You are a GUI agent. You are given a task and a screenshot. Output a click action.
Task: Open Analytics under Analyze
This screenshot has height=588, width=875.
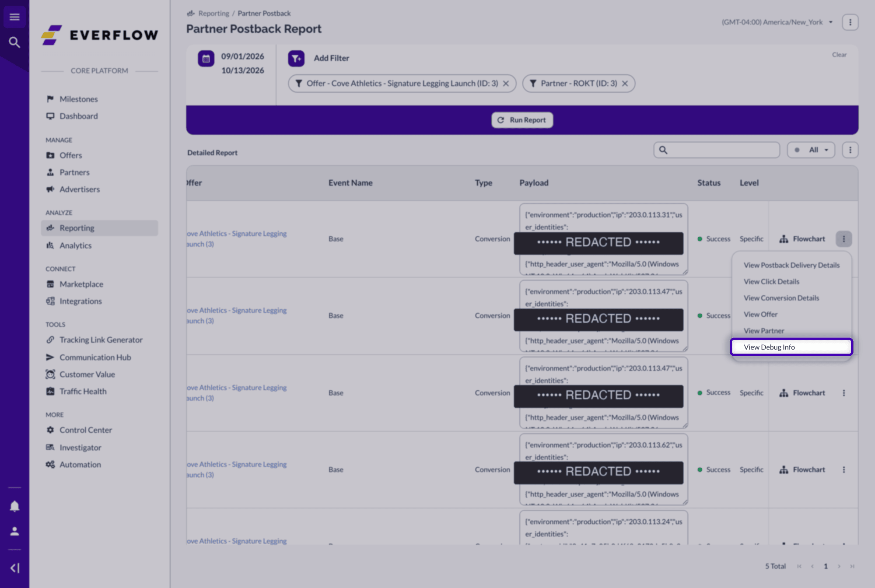coord(75,246)
